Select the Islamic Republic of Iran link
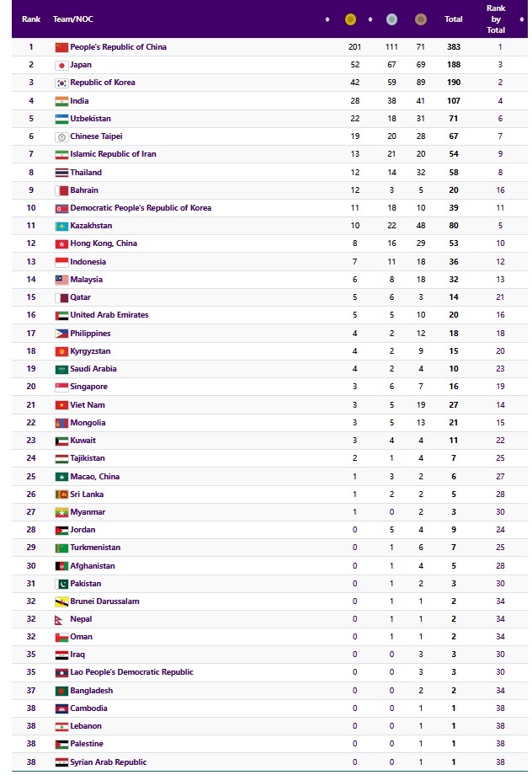Image resolution: width=532 pixels, height=775 pixels. point(113,154)
